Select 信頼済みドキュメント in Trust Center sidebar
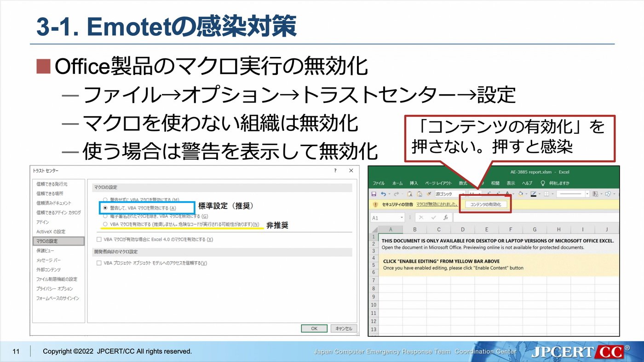644x362 pixels. pos(54,203)
